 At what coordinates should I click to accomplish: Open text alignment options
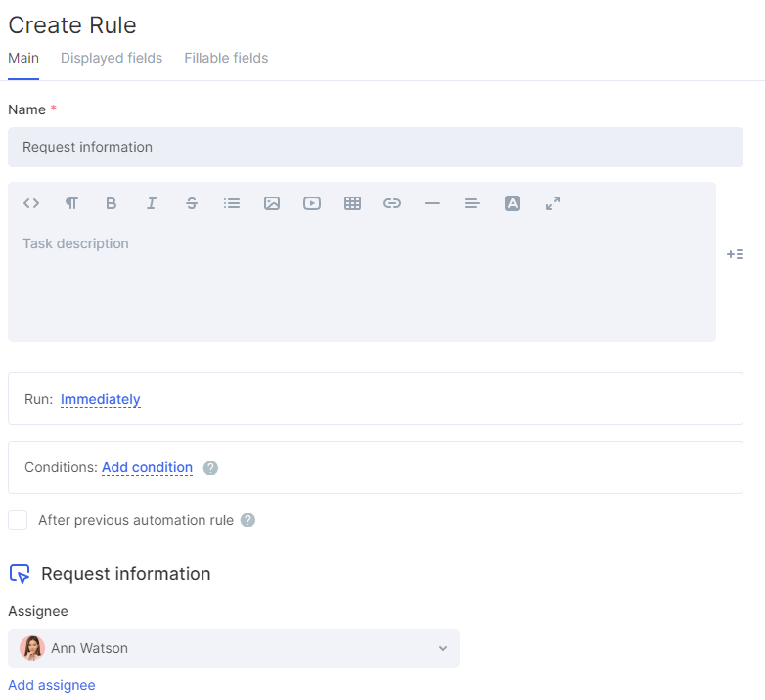(472, 203)
